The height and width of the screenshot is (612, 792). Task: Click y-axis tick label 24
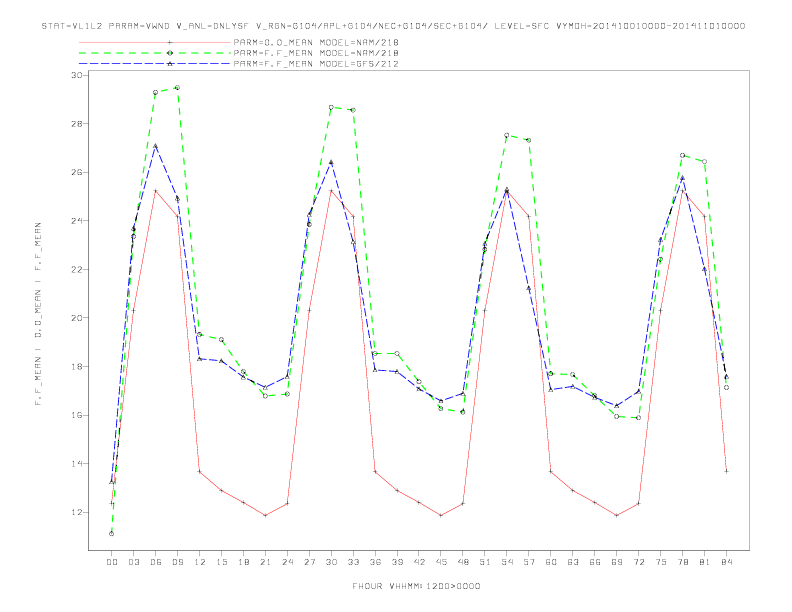click(77, 221)
